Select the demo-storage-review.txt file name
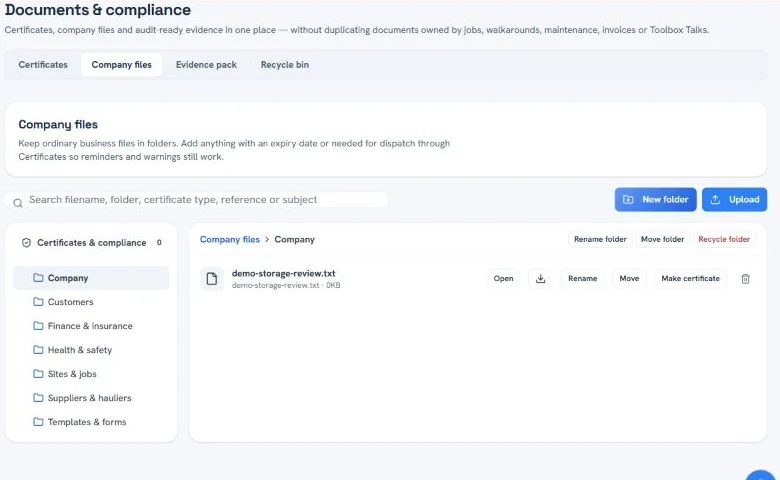780x480 pixels. tap(284, 273)
